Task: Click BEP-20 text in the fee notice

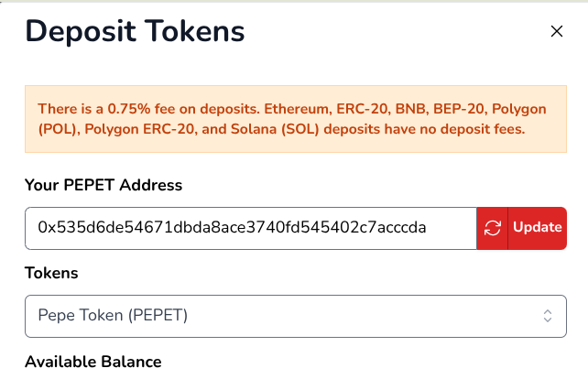Action: click(460, 109)
